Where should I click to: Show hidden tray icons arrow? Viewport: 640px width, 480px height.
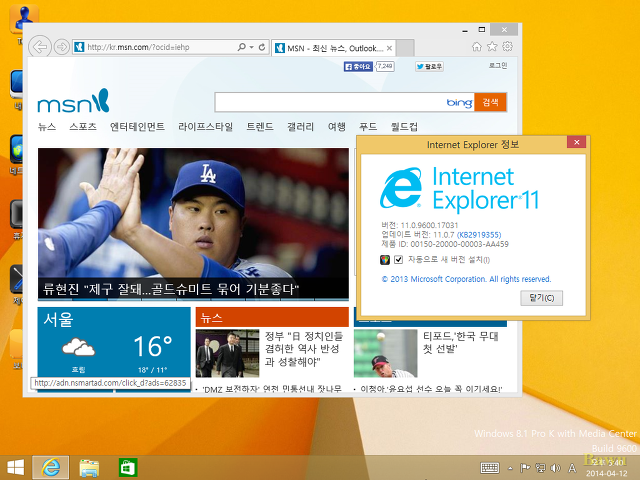(510, 468)
